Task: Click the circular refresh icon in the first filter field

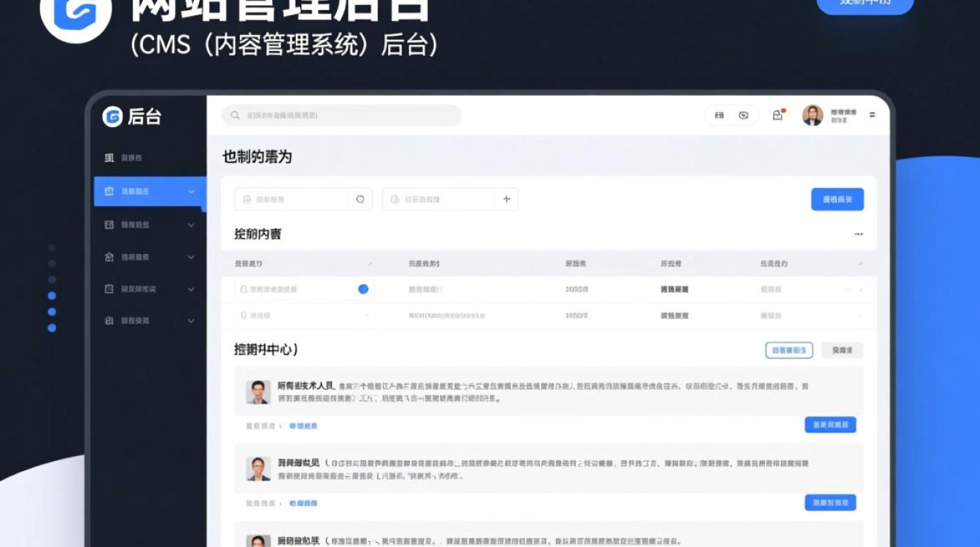Action: (x=360, y=199)
